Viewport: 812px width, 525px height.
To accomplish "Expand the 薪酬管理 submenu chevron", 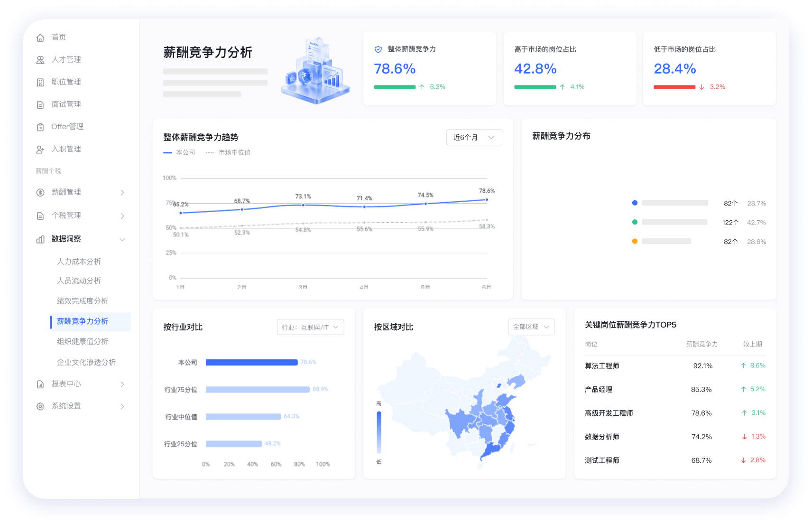I will coord(122,192).
